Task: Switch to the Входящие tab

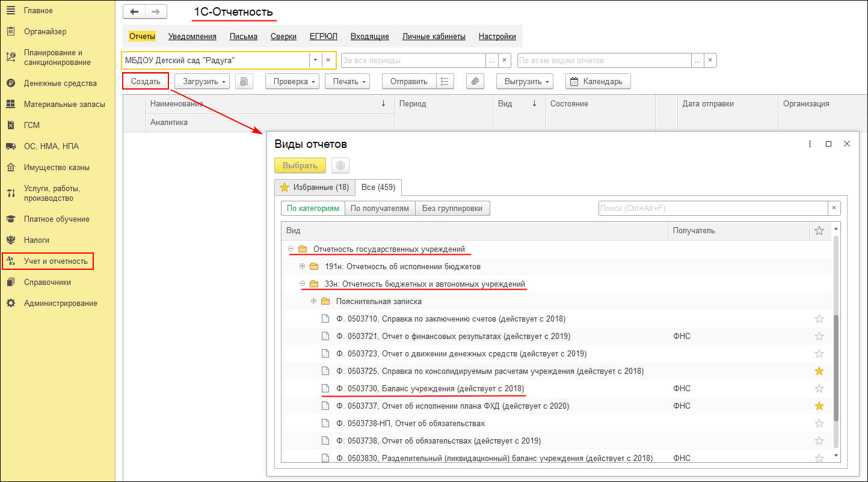Action: pyautogui.click(x=370, y=36)
